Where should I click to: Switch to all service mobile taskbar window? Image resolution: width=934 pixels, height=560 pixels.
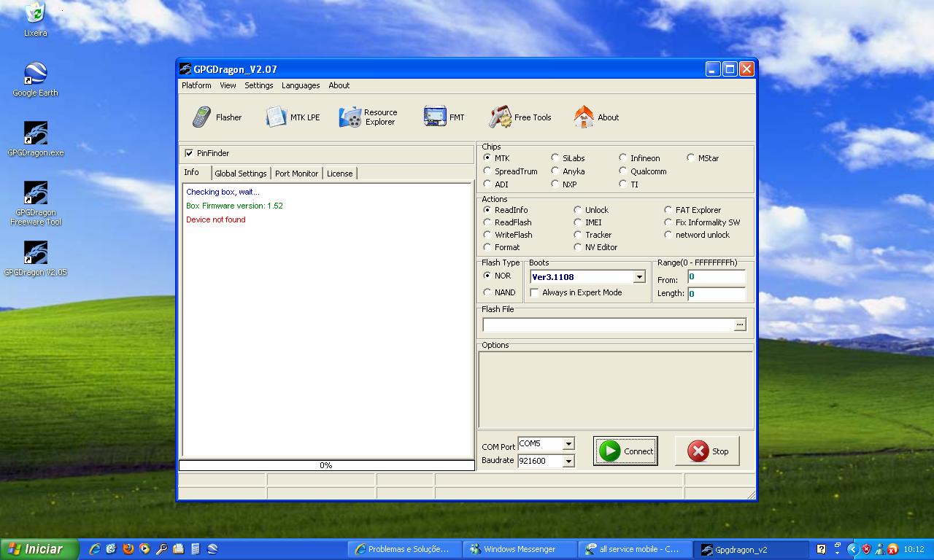click(x=635, y=549)
